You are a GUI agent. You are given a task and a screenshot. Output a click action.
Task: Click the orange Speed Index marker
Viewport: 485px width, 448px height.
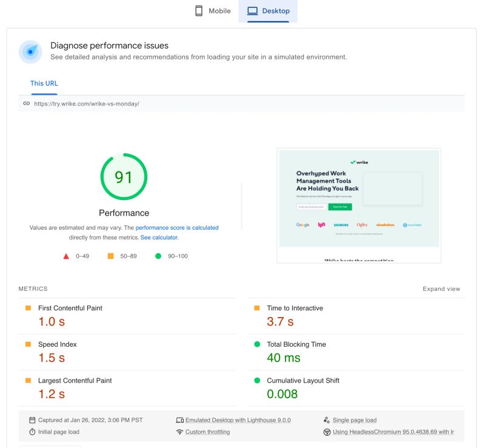click(28, 344)
